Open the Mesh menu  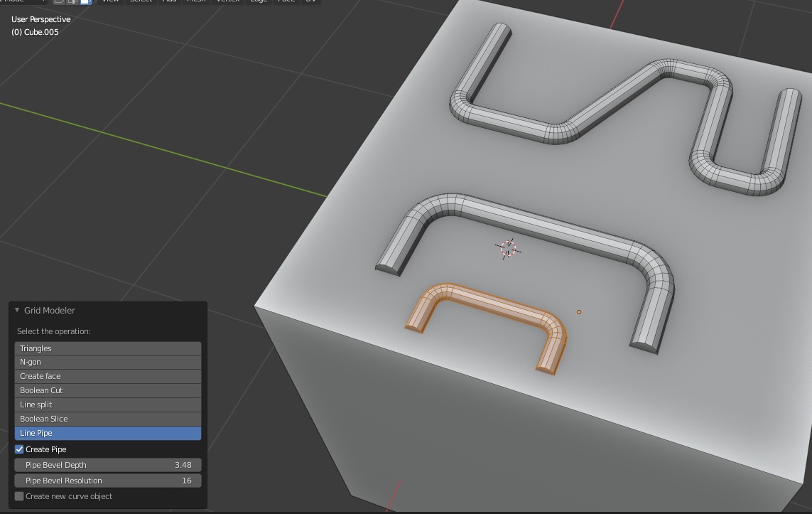point(196,2)
